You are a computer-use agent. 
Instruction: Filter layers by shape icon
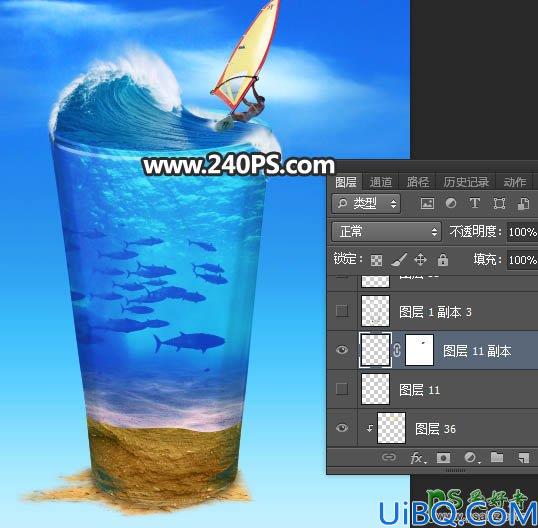point(499,204)
